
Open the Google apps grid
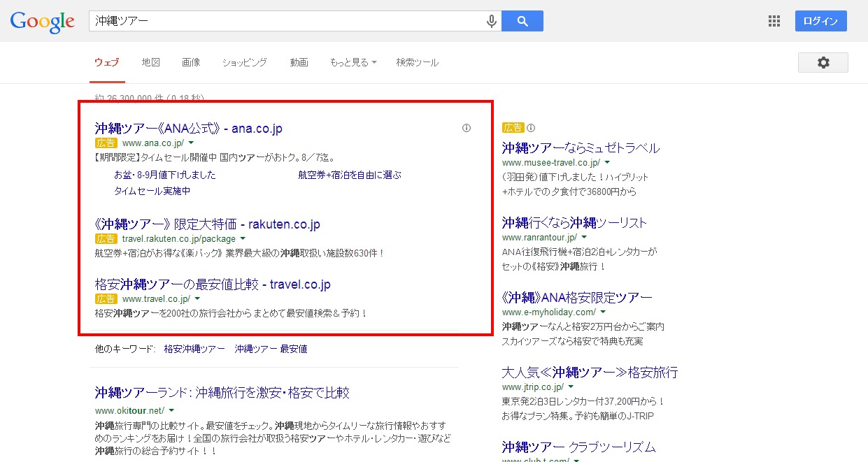coord(774,22)
